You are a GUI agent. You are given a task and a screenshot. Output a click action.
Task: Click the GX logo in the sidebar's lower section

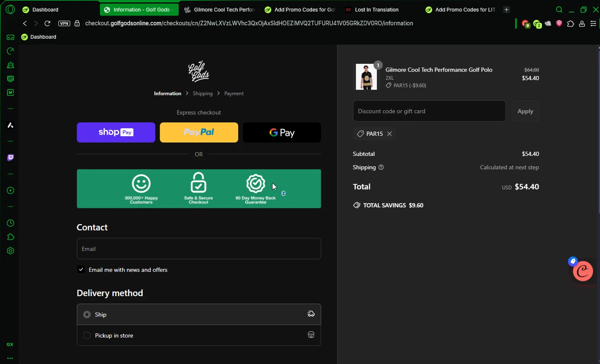tap(10, 344)
